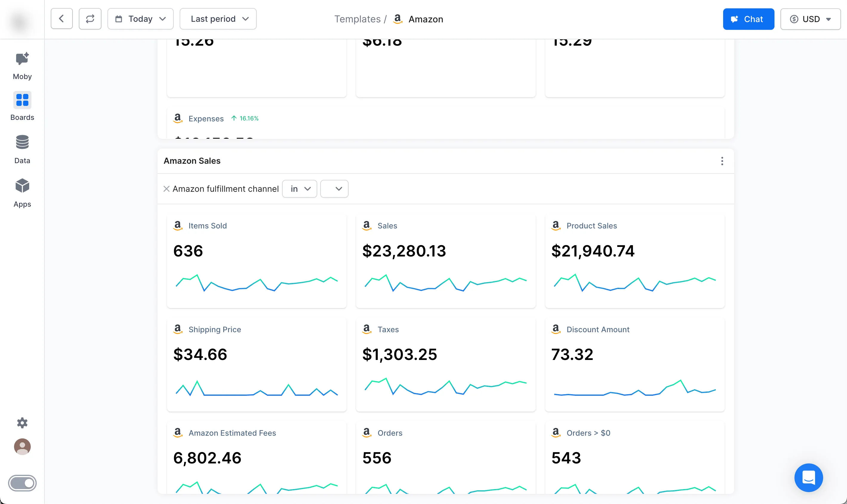Open the Moby AI chat icon

22,59
